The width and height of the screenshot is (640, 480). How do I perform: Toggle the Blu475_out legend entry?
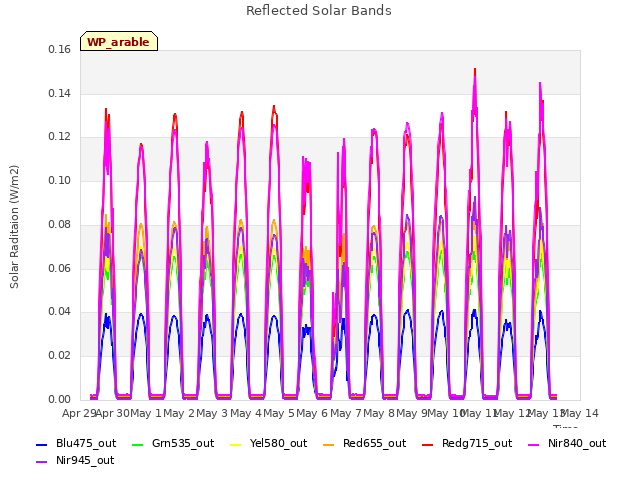pos(76,443)
